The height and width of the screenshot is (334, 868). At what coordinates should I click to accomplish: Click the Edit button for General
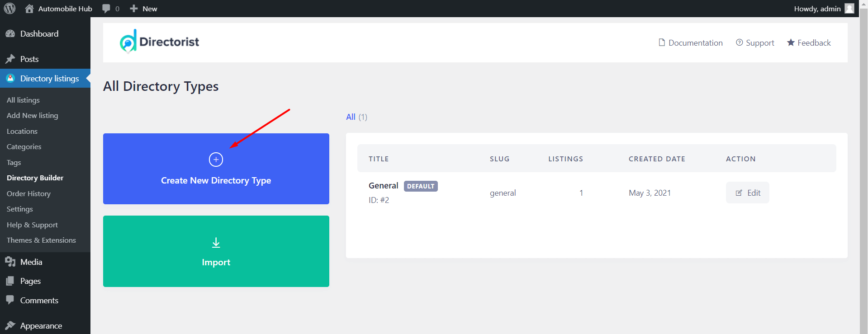748,193
